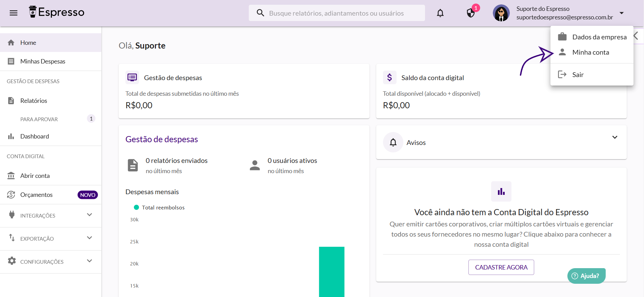Click the Relatórios document icon
This screenshot has height=297, width=644.
[11, 100]
